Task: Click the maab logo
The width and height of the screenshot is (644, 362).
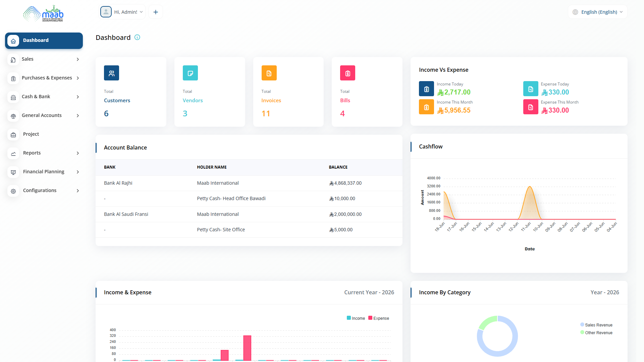Action: 43,13
